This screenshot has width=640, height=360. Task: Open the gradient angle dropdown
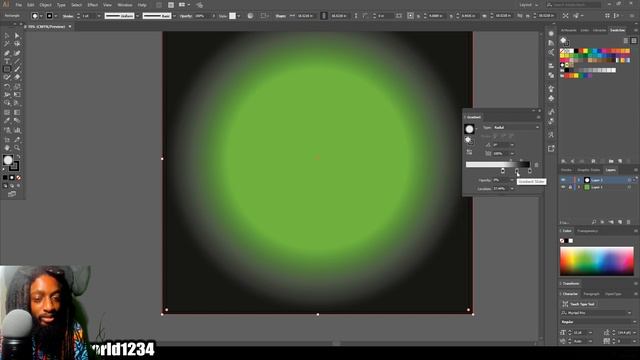tap(512, 145)
